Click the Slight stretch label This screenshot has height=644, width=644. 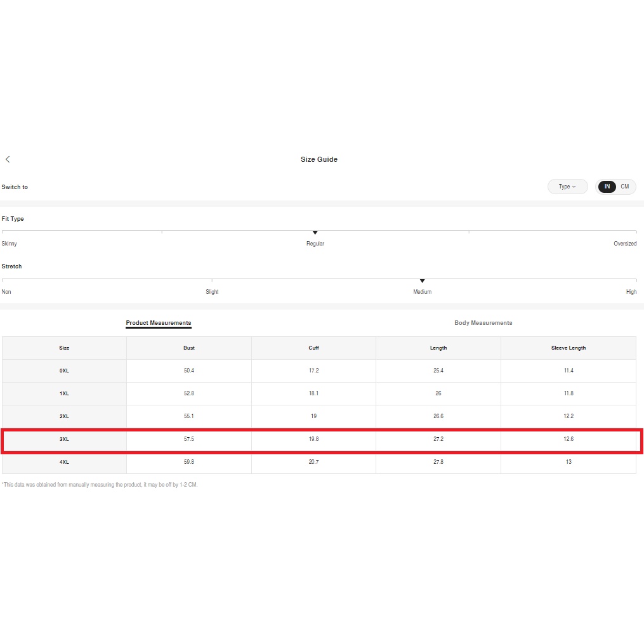212,292
